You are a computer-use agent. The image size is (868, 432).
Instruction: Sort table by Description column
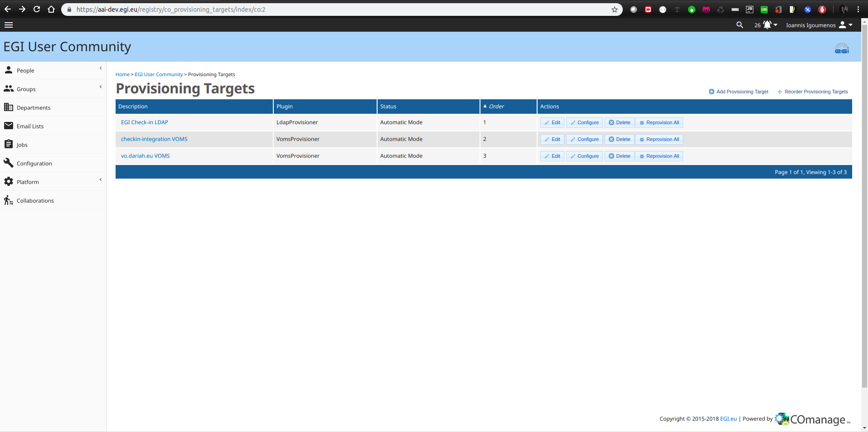(133, 107)
